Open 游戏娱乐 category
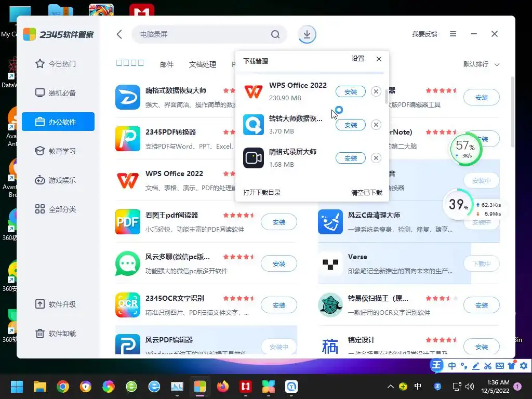The width and height of the screenshot is (532, 399). coord(58,180)
